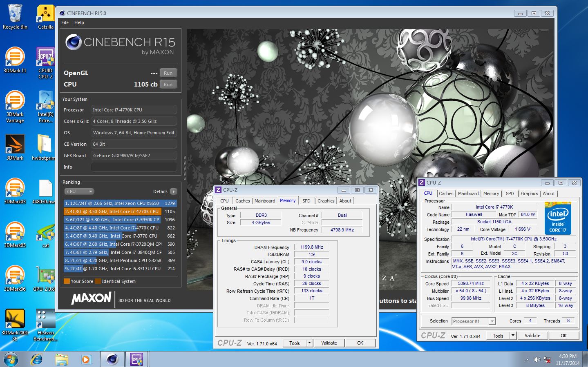This screenshot has width=588, height=367.
Task: Select the Pentium G3258 ranking row
Action: click(120, 260)
